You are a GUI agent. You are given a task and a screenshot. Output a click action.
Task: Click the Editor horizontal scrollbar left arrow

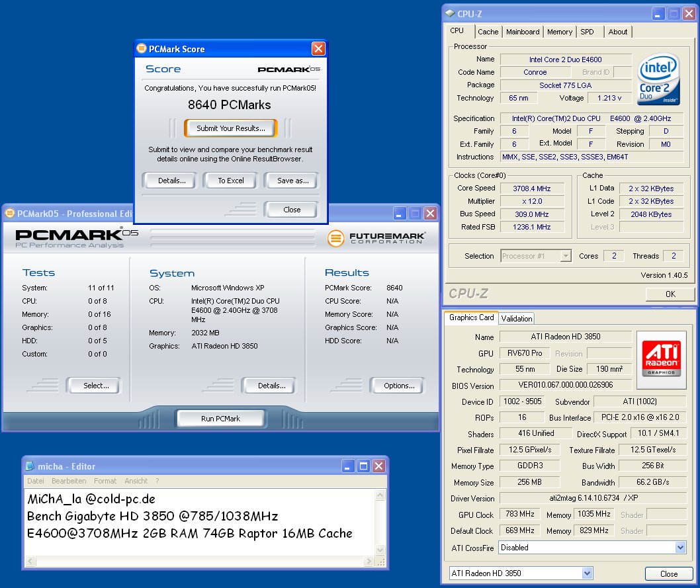(30, 562)
